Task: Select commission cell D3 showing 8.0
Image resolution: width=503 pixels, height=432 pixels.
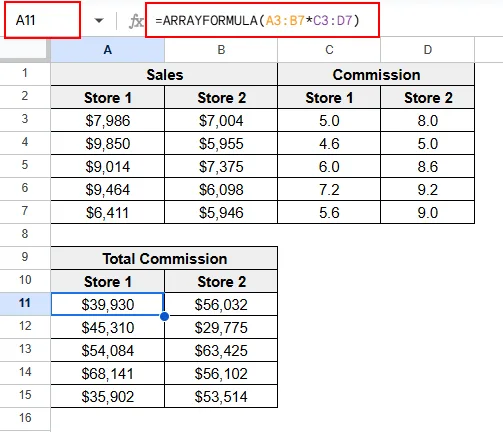Action: pyautogui.click(x=428, y=120)
